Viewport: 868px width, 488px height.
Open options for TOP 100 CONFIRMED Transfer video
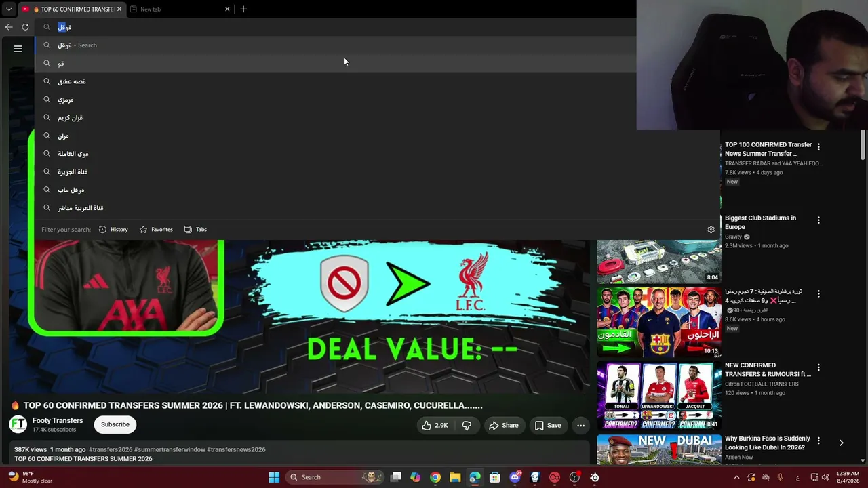pos(818,147)
